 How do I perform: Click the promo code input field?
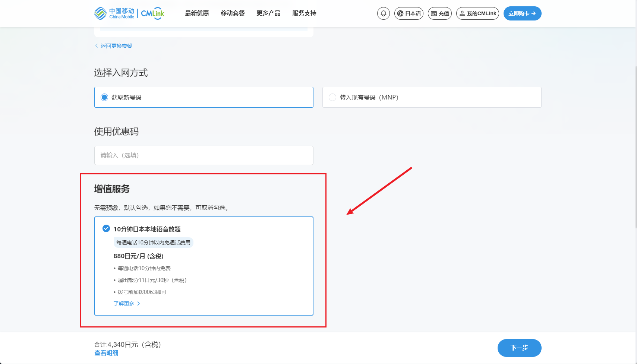click(x=204, y=155)
